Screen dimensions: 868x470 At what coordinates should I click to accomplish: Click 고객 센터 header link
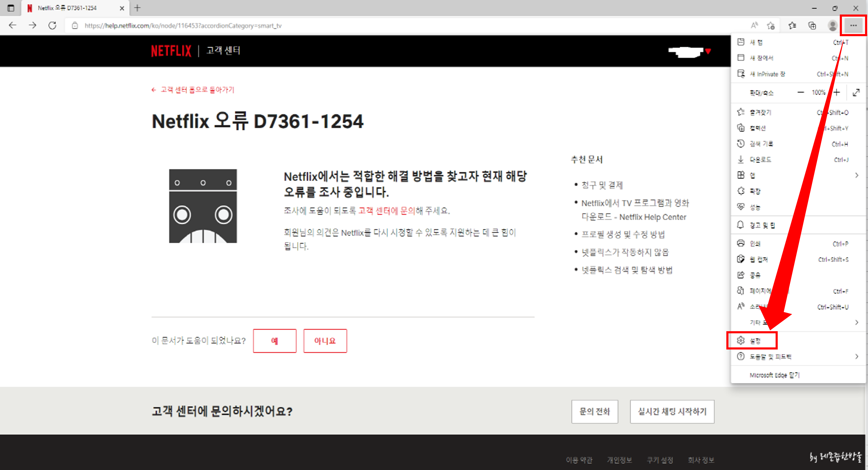(x=223, y=50)
